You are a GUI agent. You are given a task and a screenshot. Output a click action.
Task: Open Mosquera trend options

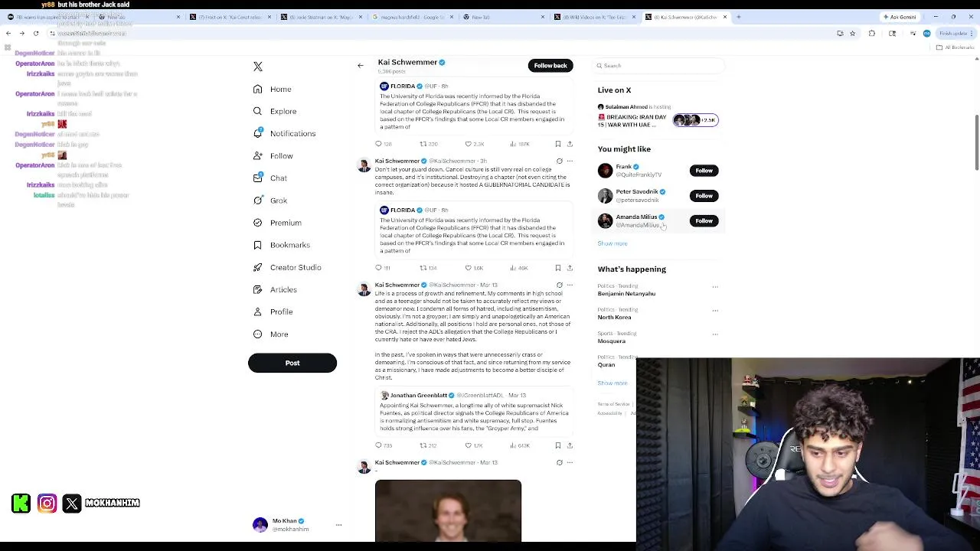coord(715,334)
